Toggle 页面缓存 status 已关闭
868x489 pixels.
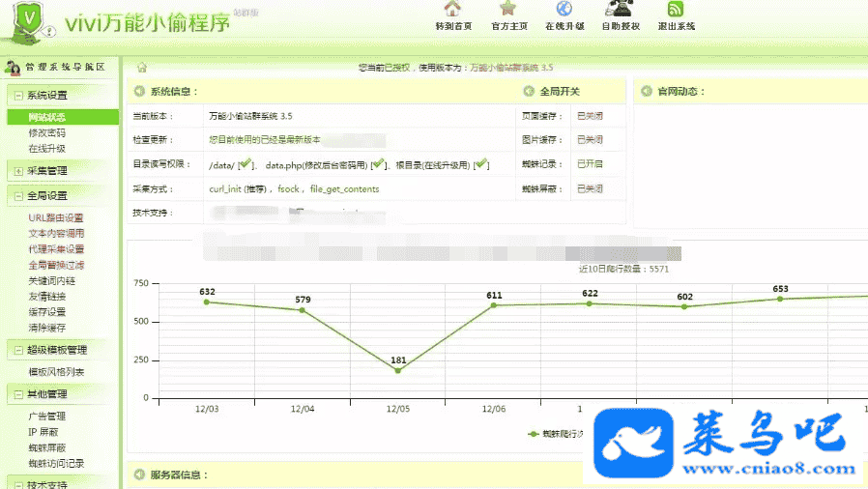pos(590,116)
